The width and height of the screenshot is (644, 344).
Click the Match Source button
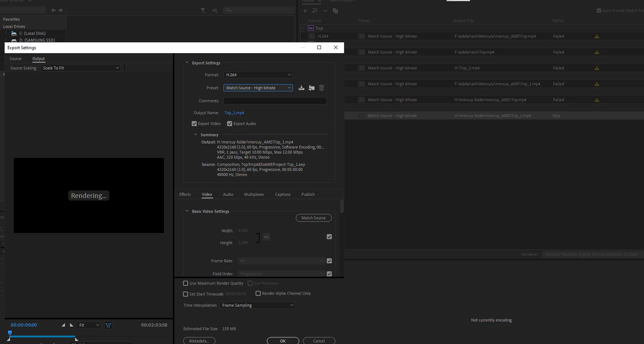point(313,218)
